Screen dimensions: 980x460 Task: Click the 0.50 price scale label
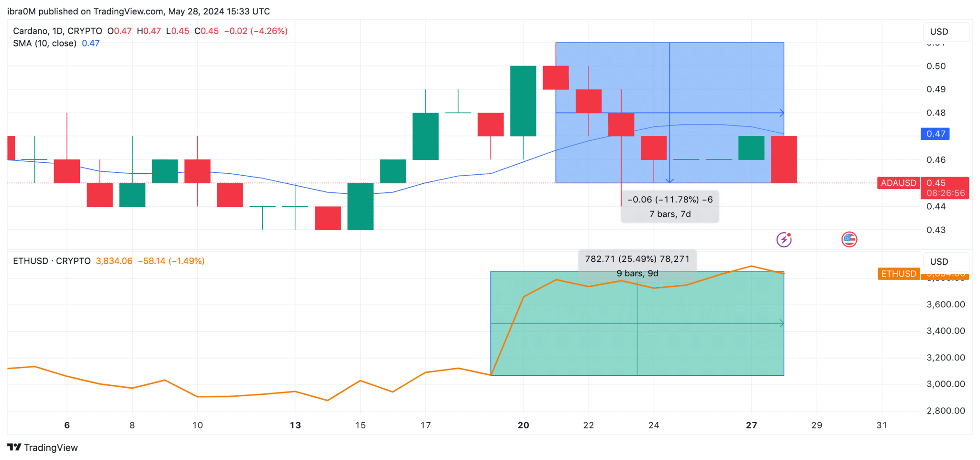[936, 66]
